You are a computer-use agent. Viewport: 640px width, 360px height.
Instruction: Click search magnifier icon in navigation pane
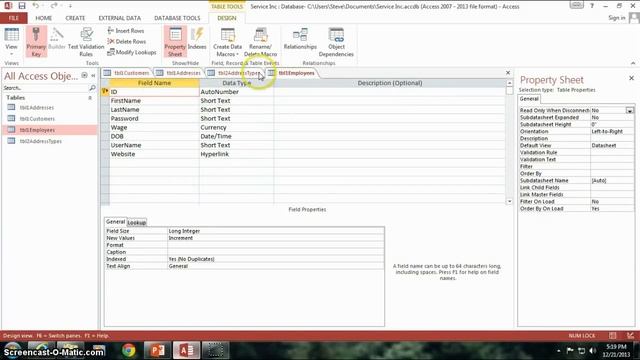[92, 88]
